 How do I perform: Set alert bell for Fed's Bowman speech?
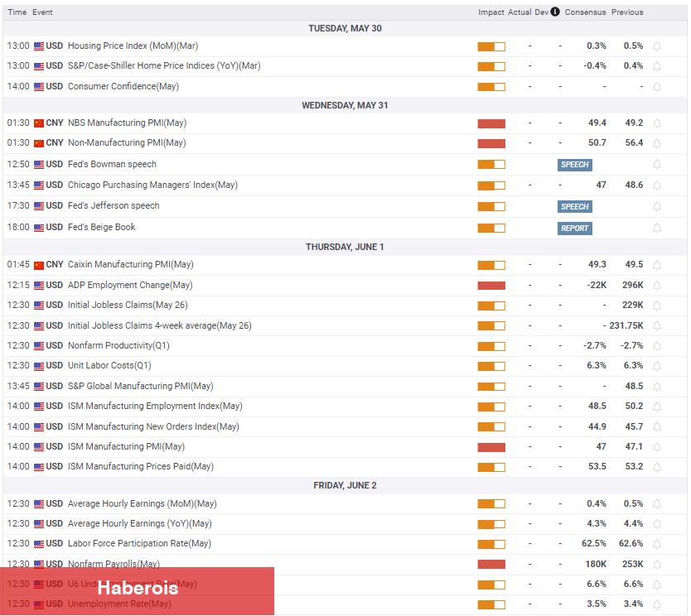[657, 164]
